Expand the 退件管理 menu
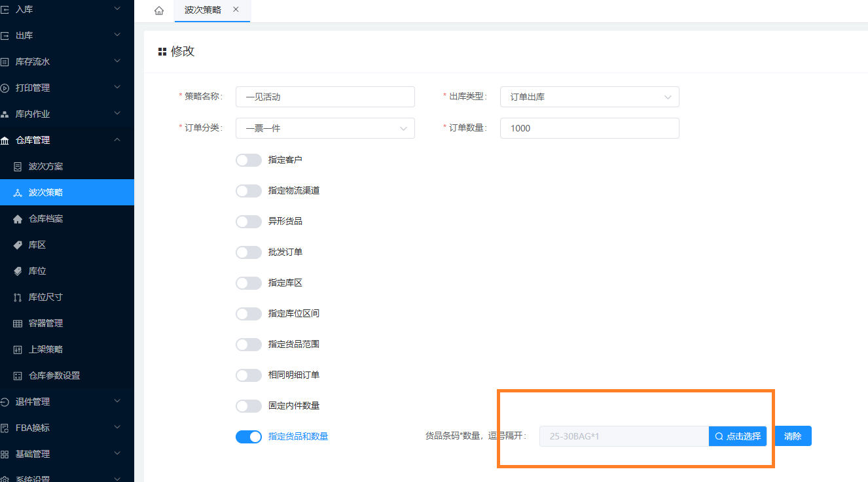The image size is (868, 482). 65,402
